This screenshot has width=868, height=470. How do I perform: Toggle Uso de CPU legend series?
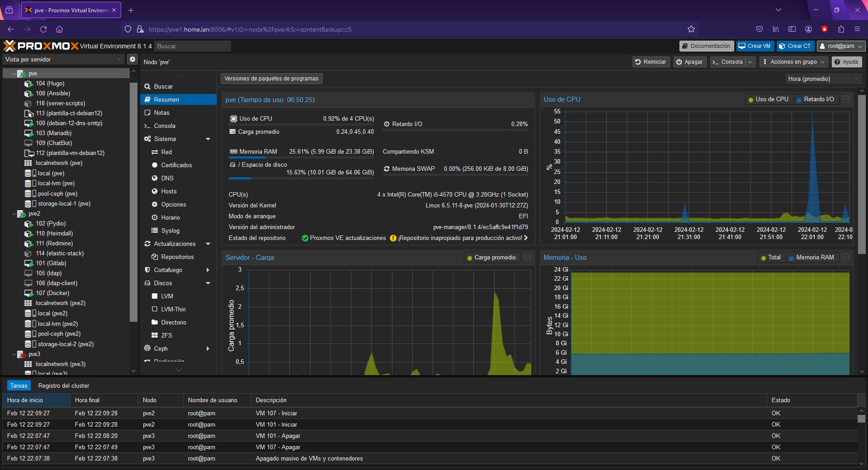coord(768,99)
